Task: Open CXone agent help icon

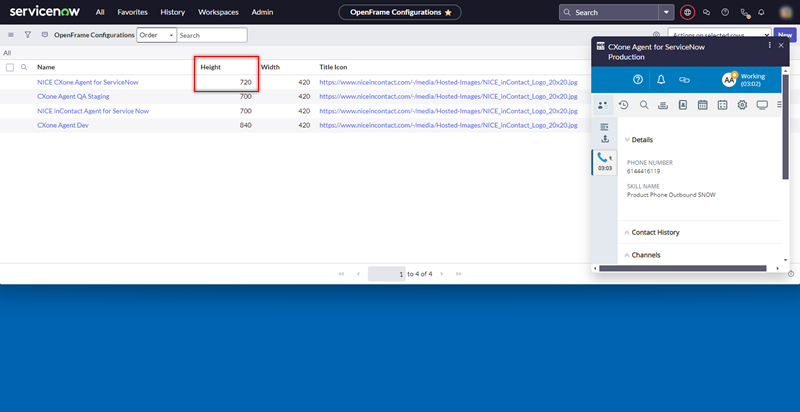Action: tap(637, 80)
